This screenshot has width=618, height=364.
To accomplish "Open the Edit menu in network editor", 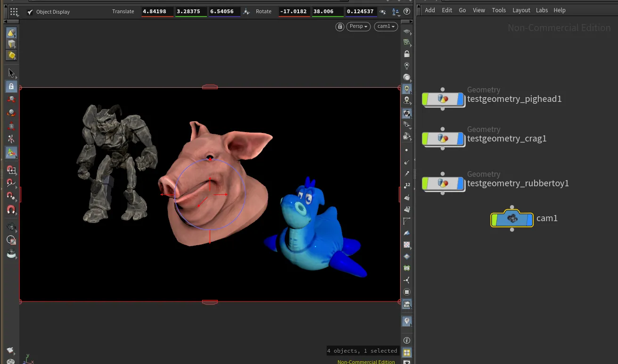I will point(447,10).
